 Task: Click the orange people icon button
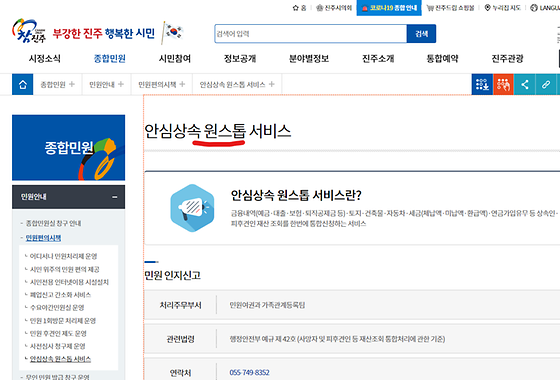click(503, 85)
